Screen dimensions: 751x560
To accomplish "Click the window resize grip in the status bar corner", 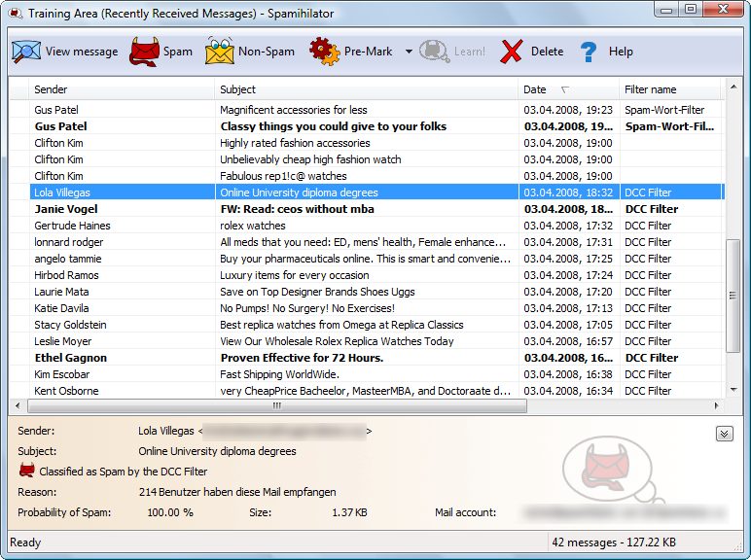I will click(738, 546).
